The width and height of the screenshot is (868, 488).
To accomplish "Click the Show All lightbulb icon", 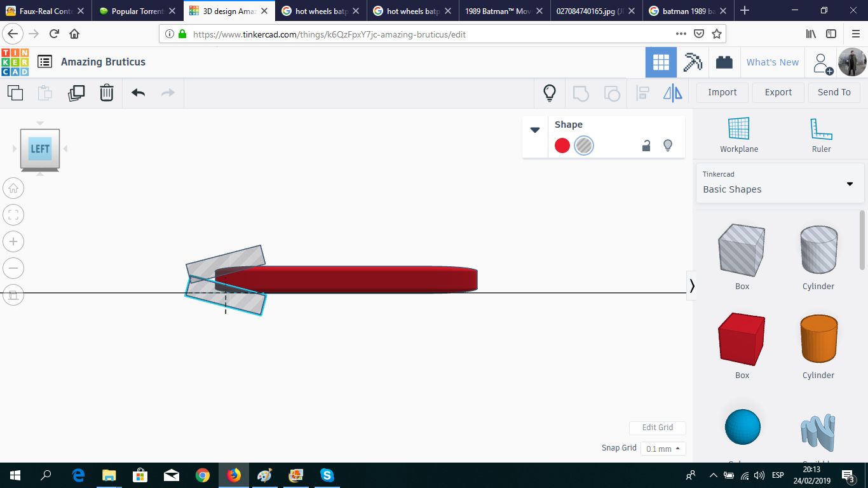I will 550,93.
